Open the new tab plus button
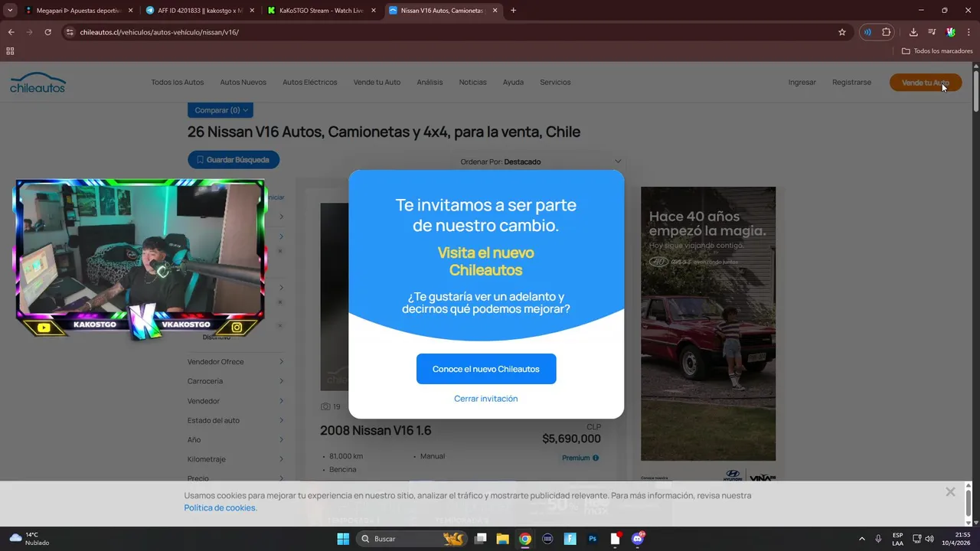This screenshot has height=551, width=980. coord(513,11)
